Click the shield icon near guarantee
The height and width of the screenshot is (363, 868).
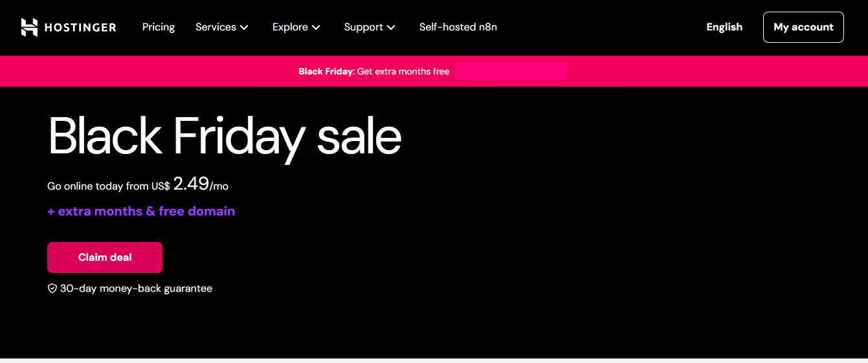pyautogui.click(x=52, y=289)
